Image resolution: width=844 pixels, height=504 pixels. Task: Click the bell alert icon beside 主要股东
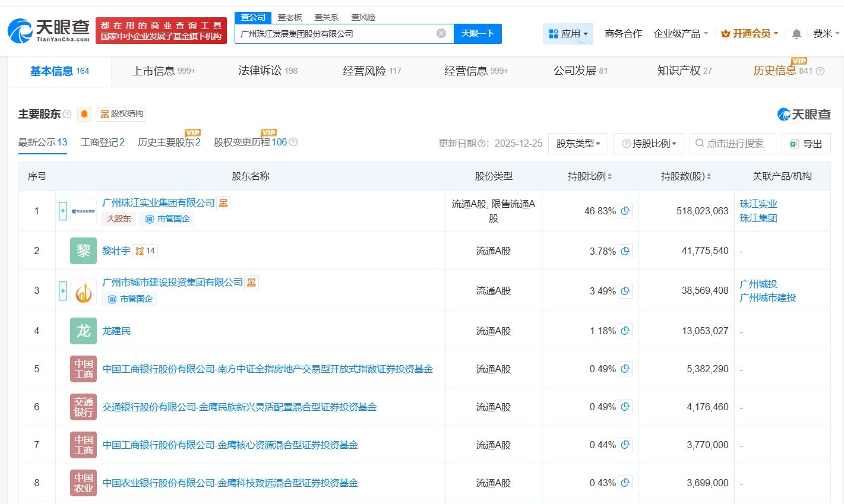point(84,114)
